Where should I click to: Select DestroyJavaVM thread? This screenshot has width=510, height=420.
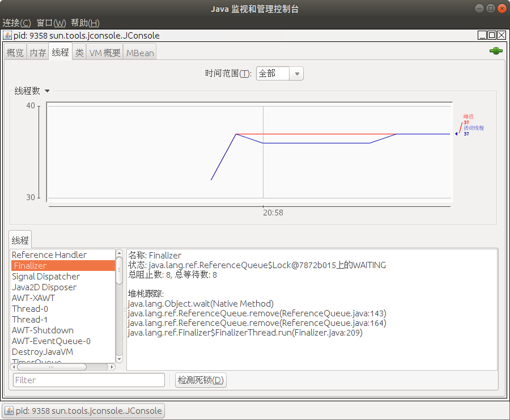(x=63, y=351)
